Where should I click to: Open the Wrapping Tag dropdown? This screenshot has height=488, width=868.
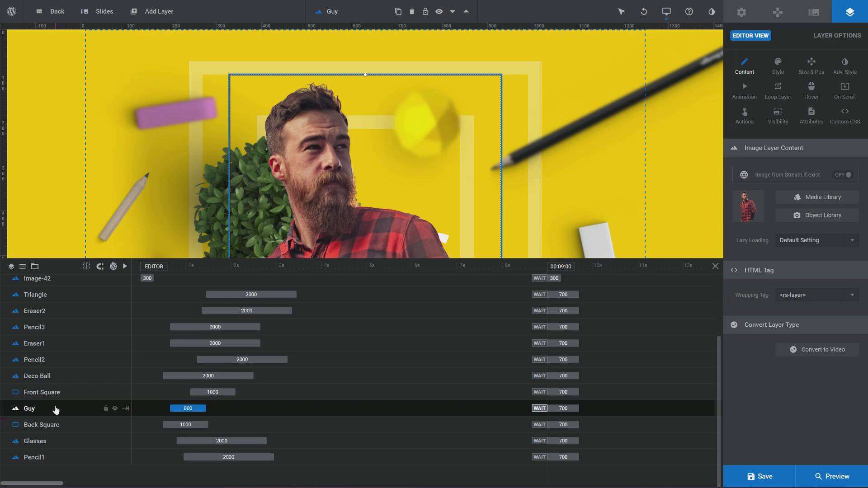pos(816,295)
